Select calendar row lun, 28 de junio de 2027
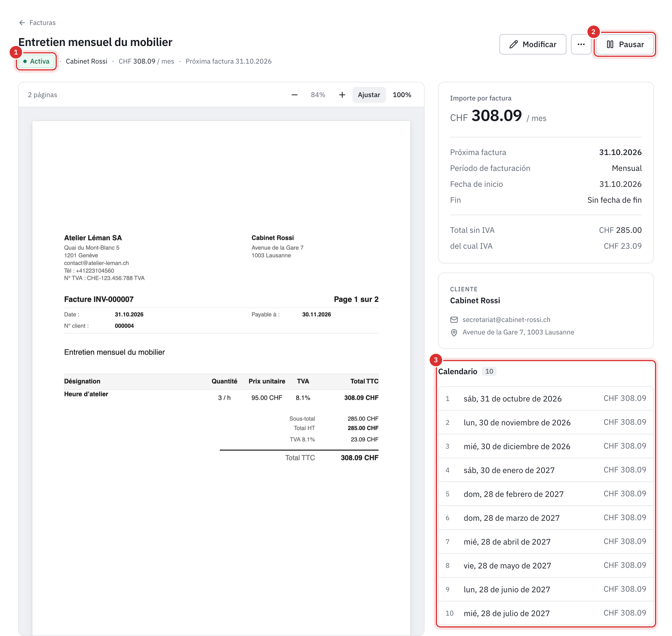 pos(546,589)
